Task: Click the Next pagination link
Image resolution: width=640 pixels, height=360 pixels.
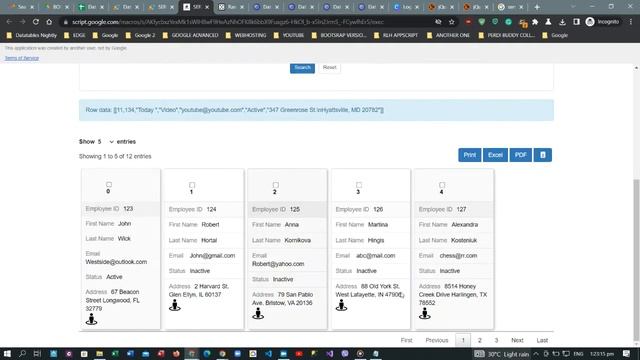Action: (x=517, y=340)
